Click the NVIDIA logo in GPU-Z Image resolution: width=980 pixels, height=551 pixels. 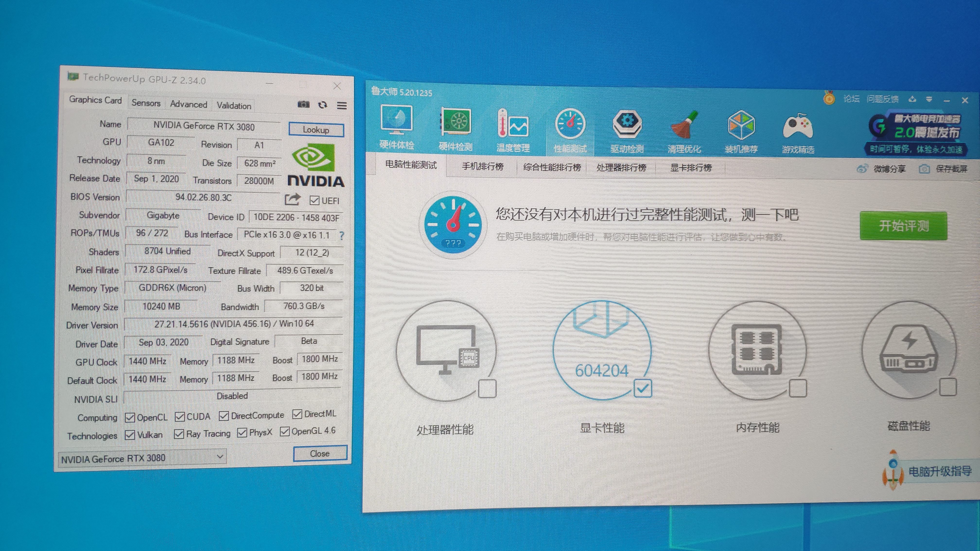coord(316,166)
